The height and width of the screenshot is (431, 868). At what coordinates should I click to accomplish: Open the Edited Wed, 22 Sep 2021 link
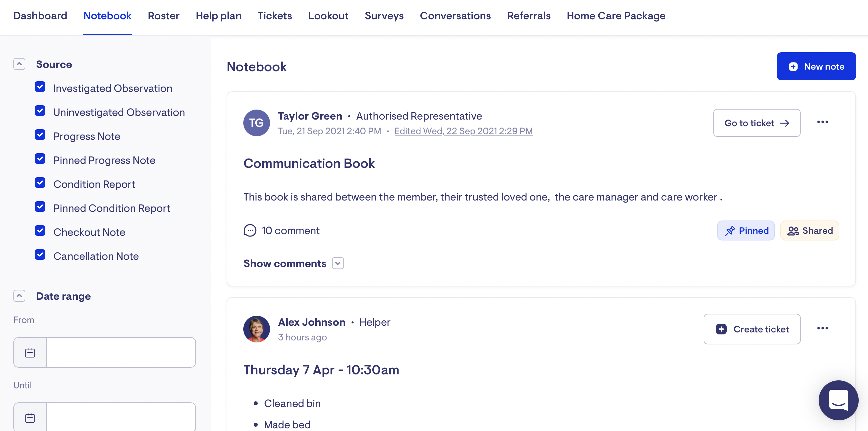click(463, 131)
